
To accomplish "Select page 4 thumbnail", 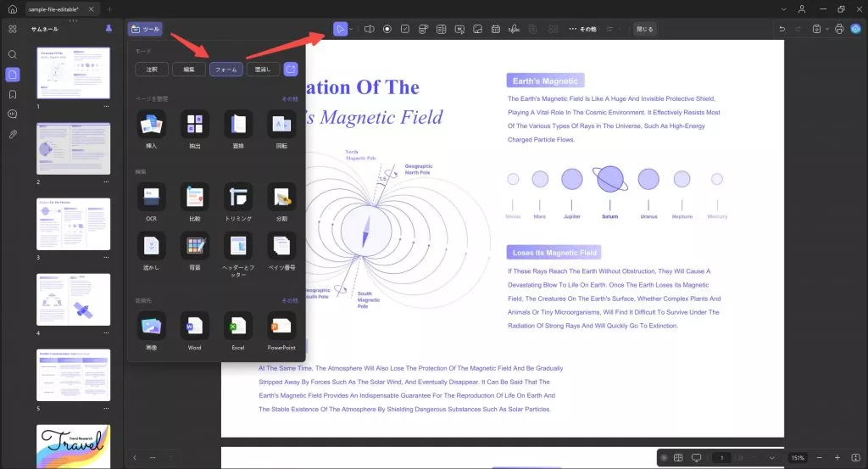I will (73, 299).
